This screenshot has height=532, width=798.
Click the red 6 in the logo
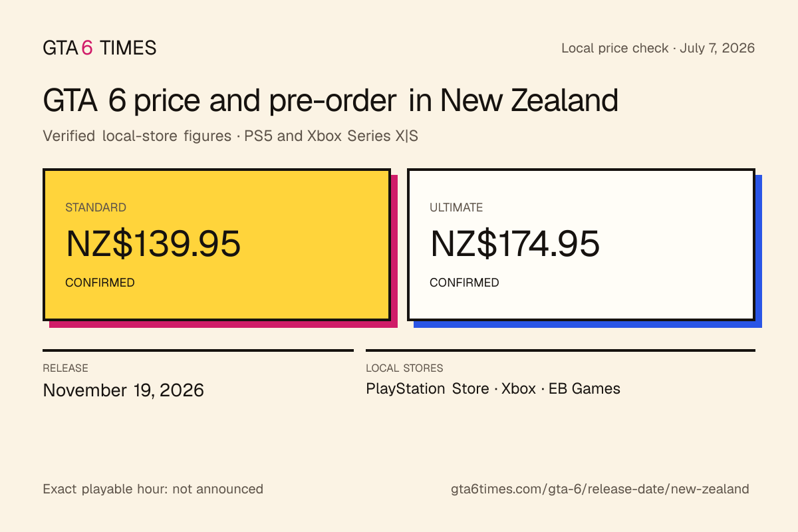tap(87, 48)
